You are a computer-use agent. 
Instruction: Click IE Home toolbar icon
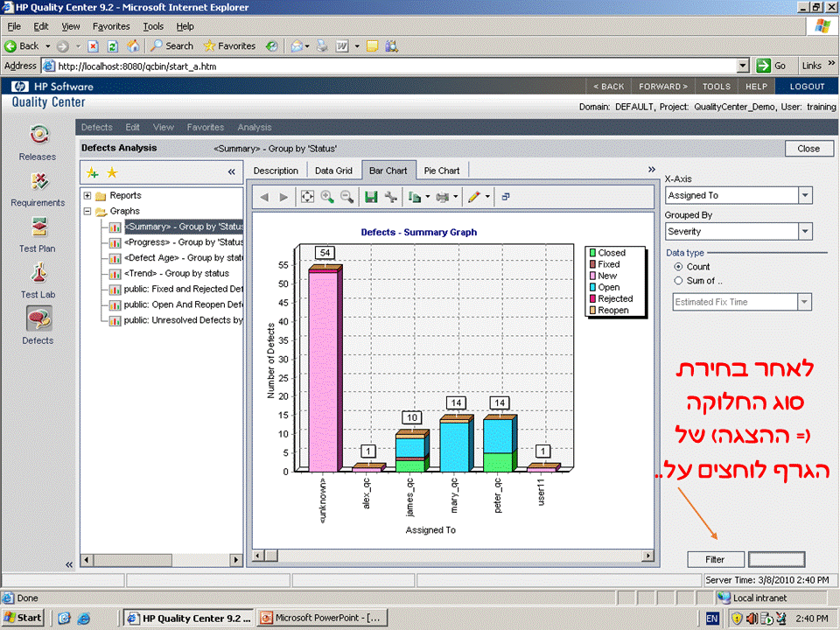[x=133, y=46]
